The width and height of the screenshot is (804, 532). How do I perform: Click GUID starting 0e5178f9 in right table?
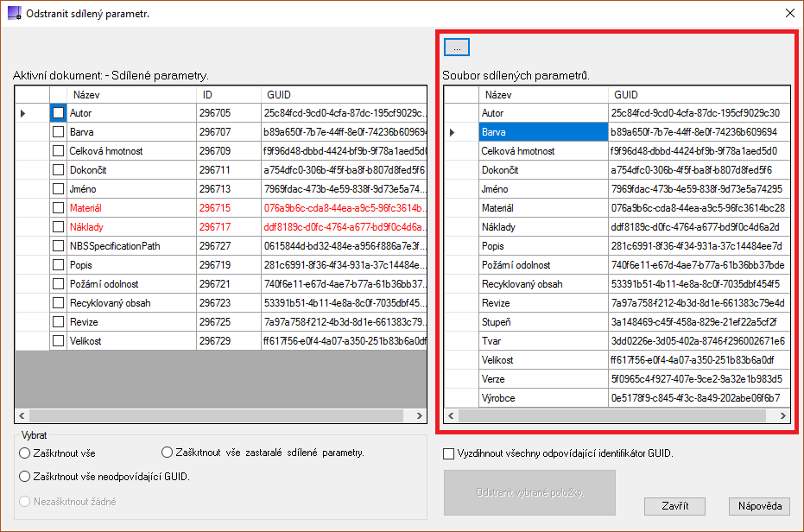pos(699,397)
